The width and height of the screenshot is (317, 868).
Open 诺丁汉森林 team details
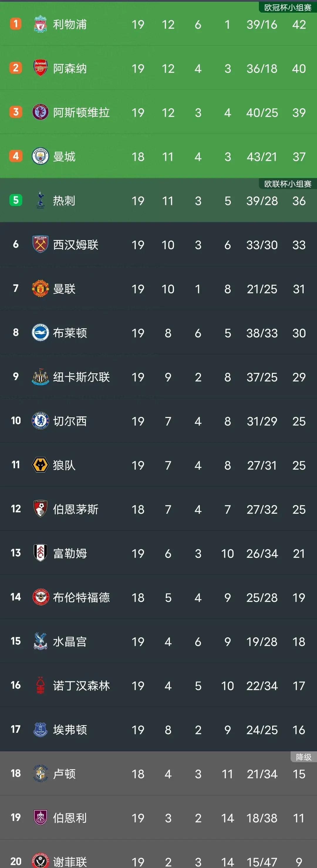pos(81,686)
